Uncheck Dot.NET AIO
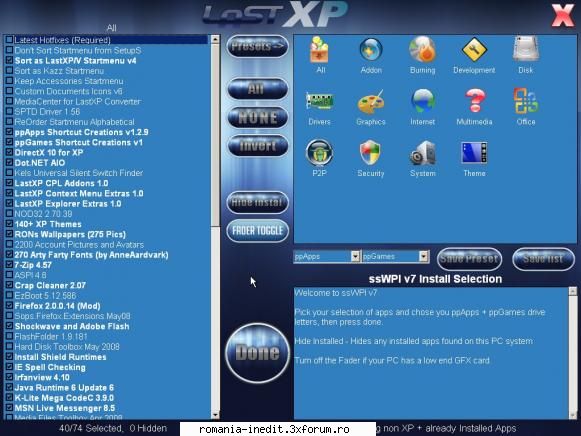The width and height of the screenshot is (581, 436). [9, 163]
